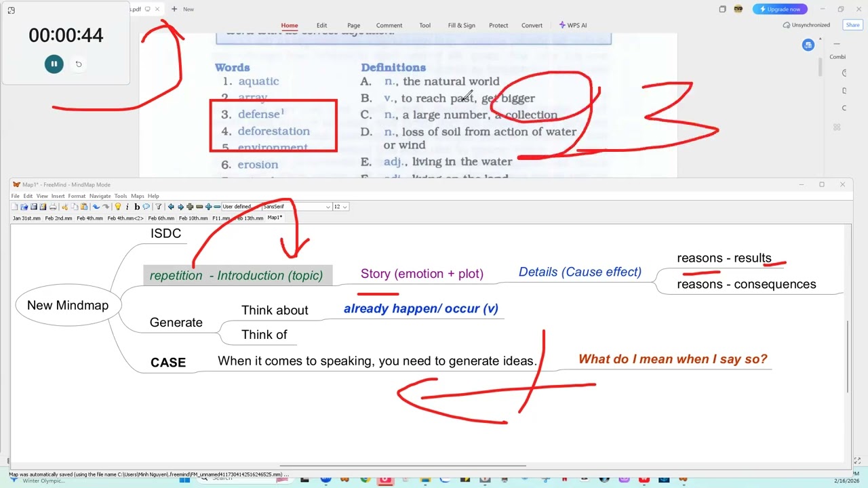Switch to the Jan 31st.mm map tab
The image size is (868, 488).
[x=26, y=218]
